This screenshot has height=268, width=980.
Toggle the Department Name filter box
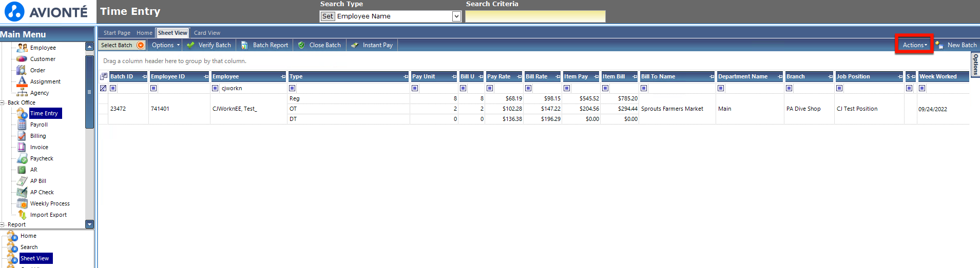tap(721, 88)
